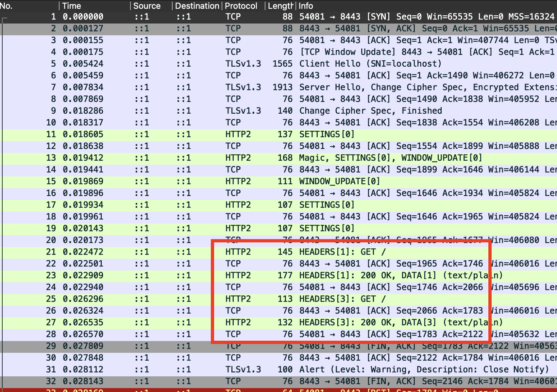Select packet 22 at time 0.022501
Screen dimensions: 557x392
(278, 264)
